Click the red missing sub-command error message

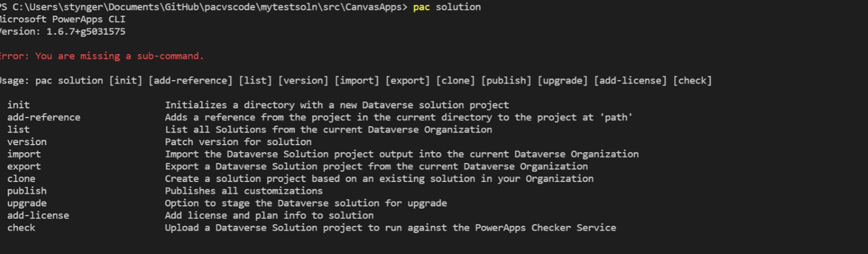(101, 56)
